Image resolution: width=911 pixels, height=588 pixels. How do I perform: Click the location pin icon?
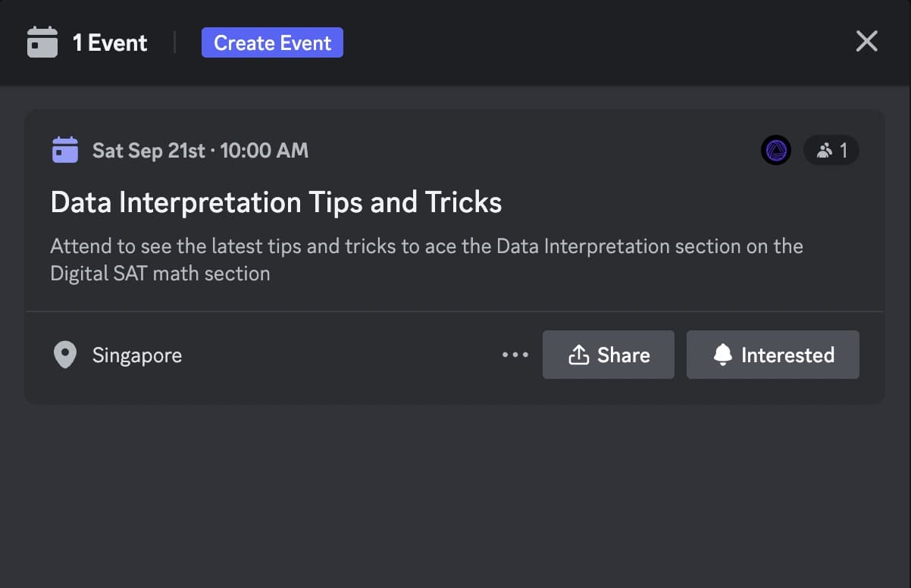[x=65, y=355]
